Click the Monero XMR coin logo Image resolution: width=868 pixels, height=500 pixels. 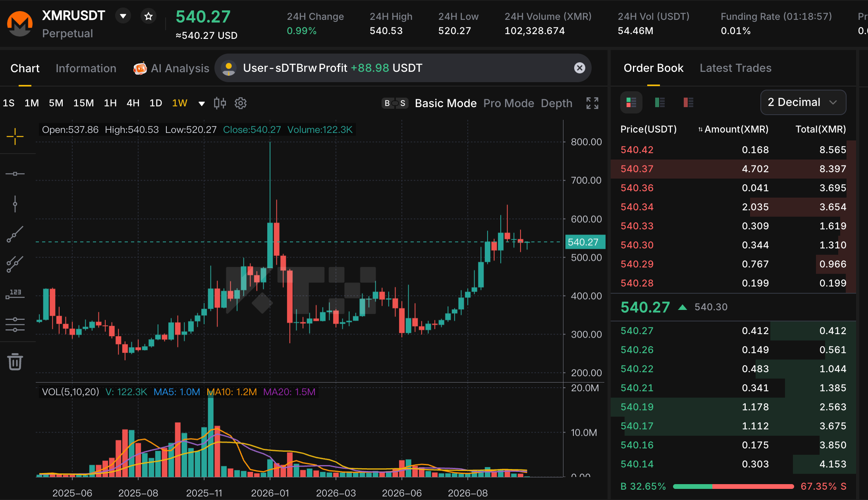(19, 24)
